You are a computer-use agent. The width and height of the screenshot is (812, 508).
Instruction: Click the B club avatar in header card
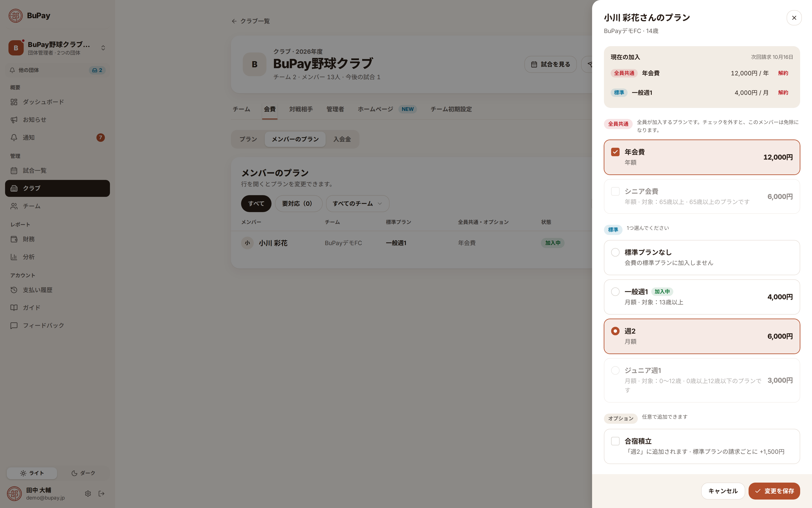click(255, 64)
